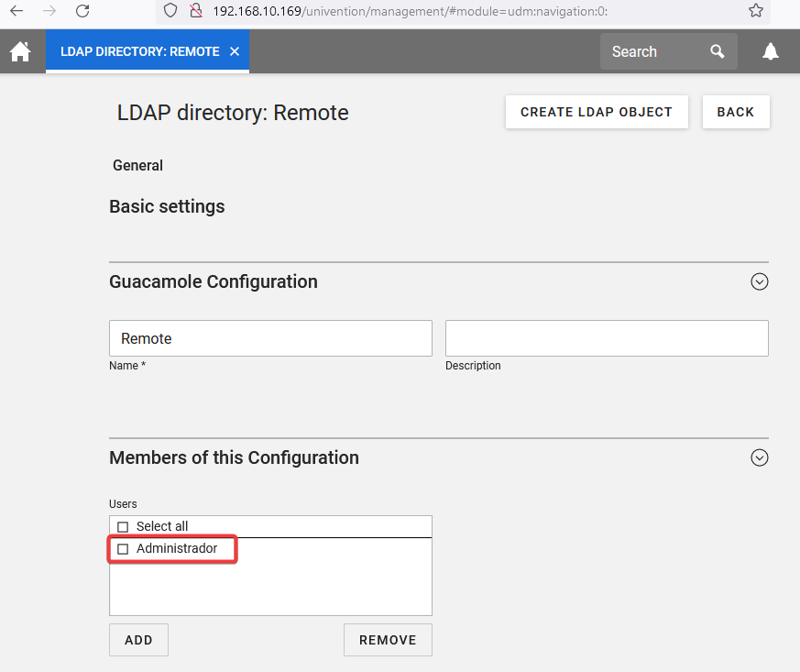Select the General tab
This screenshot has width=800, height=672.
point(137,166)
